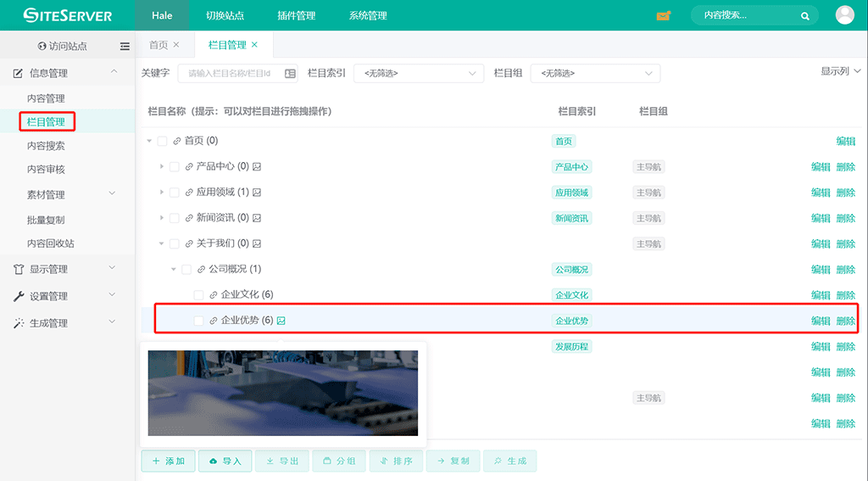Check the 应用领域 row checkbox
The image size is (868, 481).
[175, 193]
